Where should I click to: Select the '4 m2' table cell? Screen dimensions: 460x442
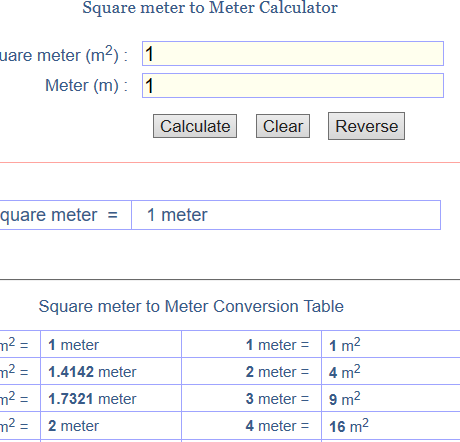(x=391, y=371)
